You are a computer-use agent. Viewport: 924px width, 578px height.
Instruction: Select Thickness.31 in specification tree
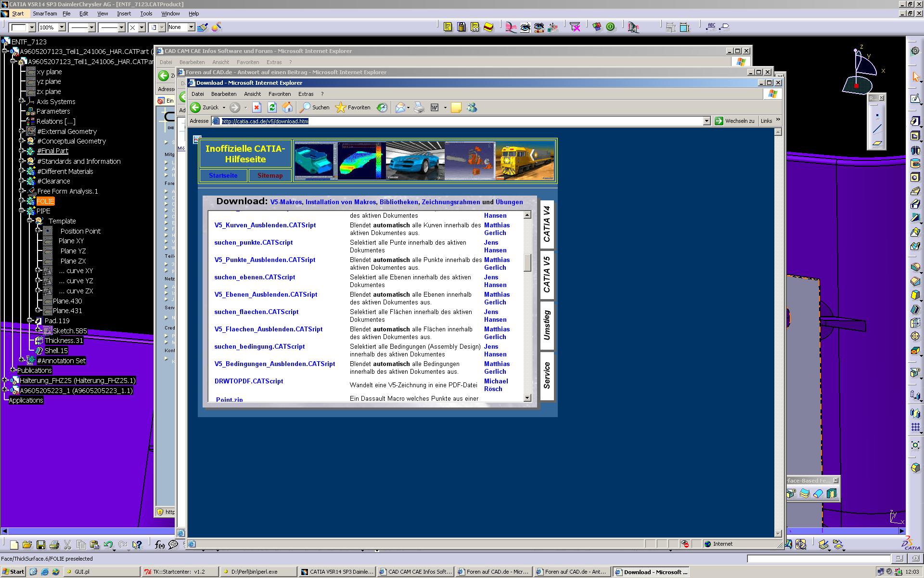tap(64, 341)
